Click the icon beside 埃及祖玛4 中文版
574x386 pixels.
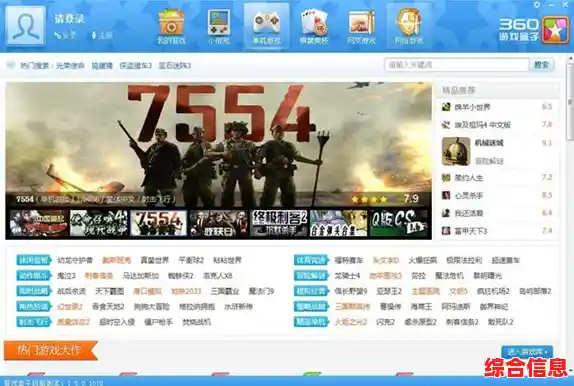click(x=446, y=125)
